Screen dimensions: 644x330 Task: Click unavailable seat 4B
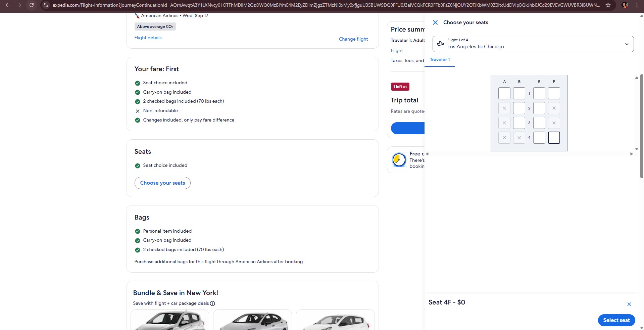click(x=519, y=138)
